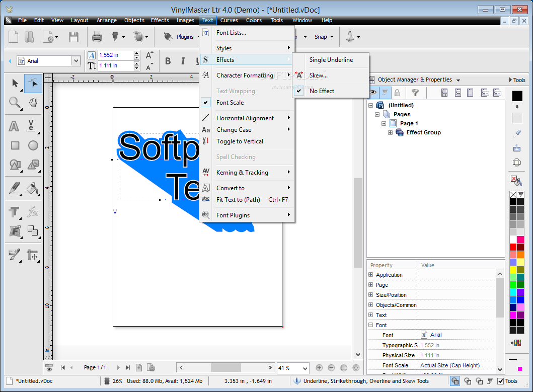
Task: Click the lock icon in Object Manager
Action: pyautogui.click(x=397, y=93)
